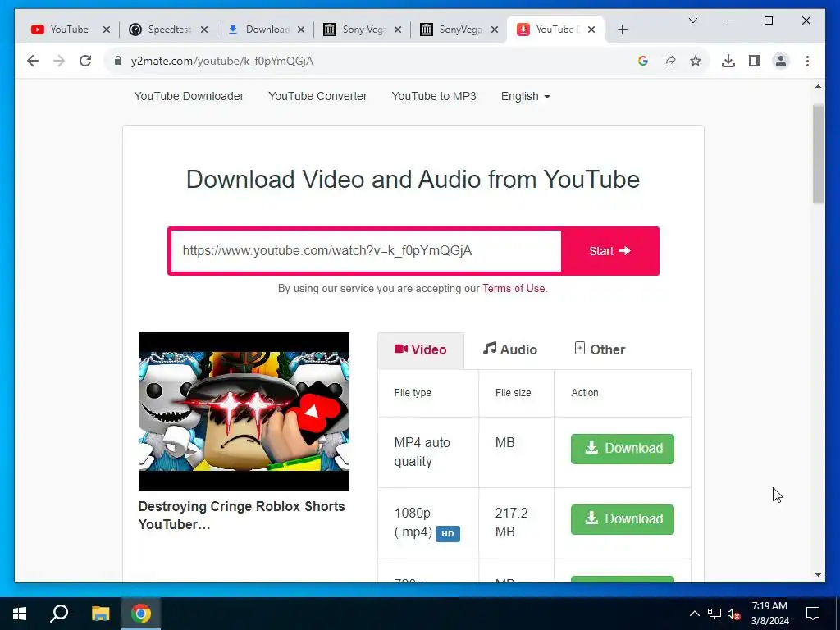Reload the y2mate page

[x=85, y=61]
